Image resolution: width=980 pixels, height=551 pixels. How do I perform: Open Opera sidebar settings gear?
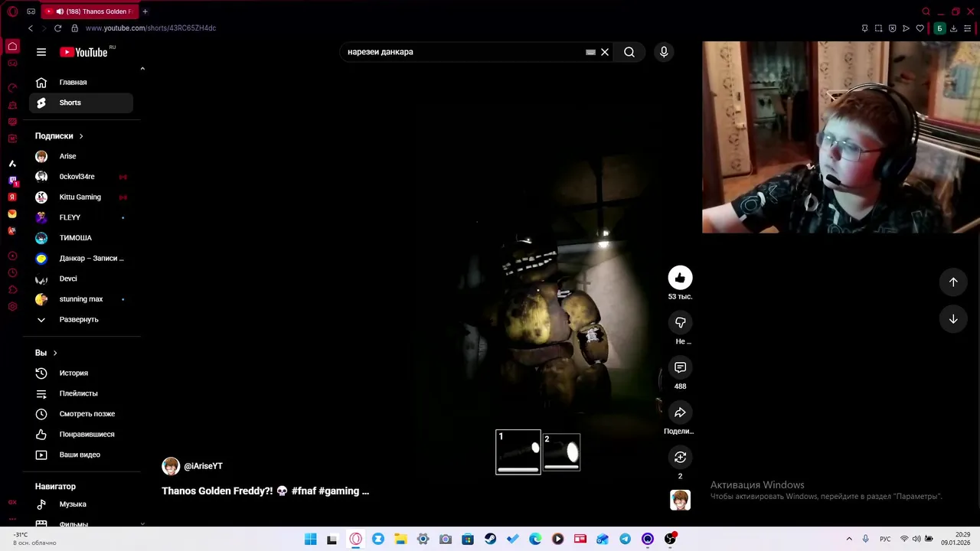click(x=12, y=307)
